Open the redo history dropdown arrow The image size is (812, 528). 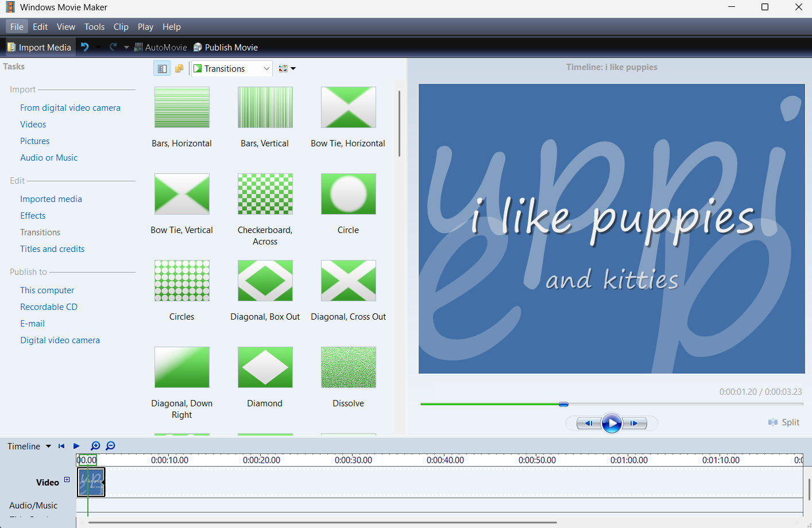pos(126,47)
